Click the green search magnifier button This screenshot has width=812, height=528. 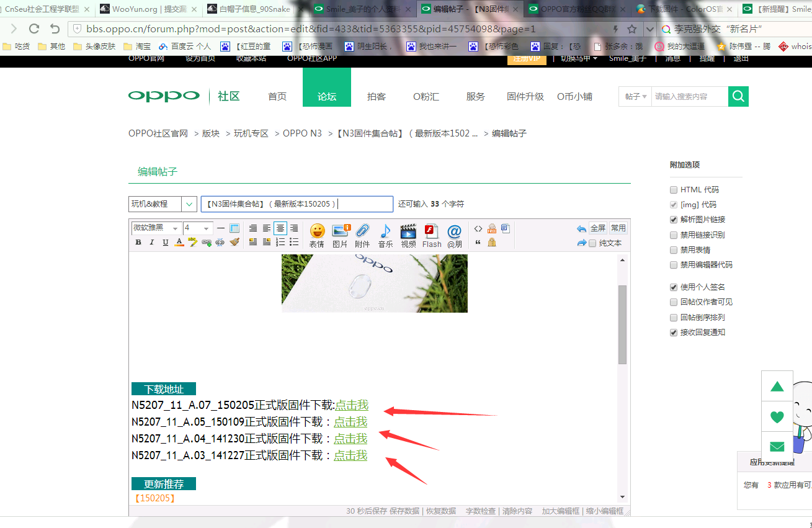738,96
